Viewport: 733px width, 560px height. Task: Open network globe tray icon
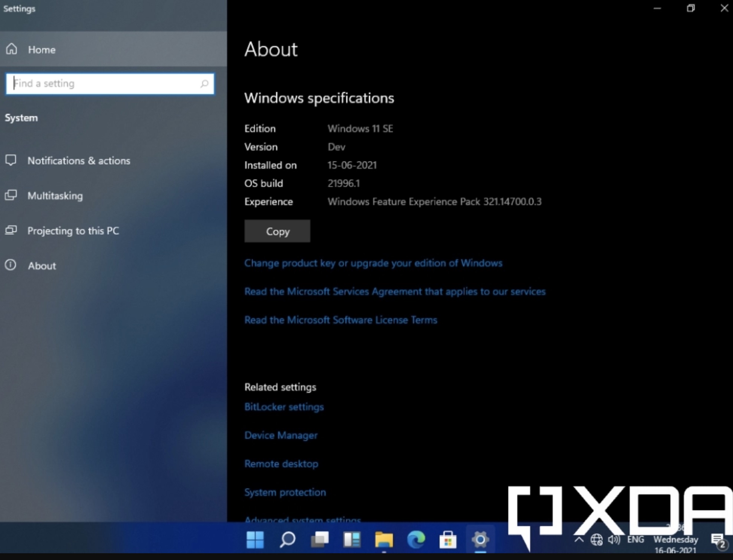pyautogui.click(x=596, y=540)
